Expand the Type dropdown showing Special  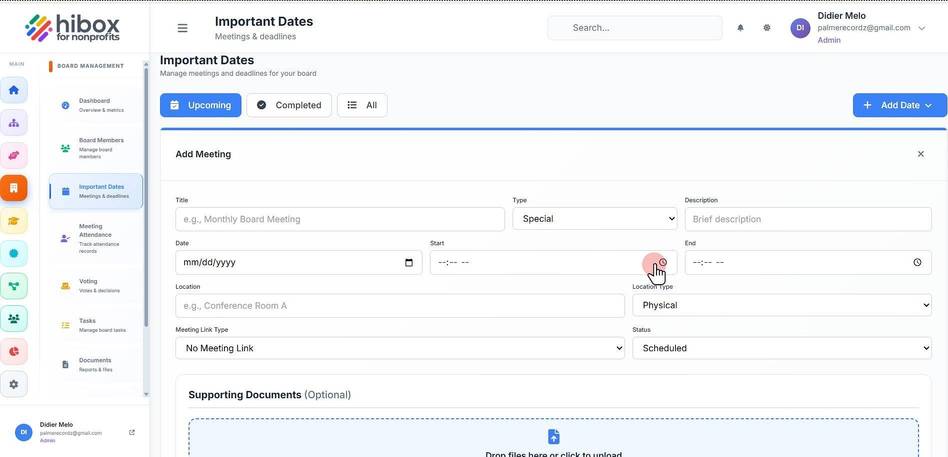[595, 219]
